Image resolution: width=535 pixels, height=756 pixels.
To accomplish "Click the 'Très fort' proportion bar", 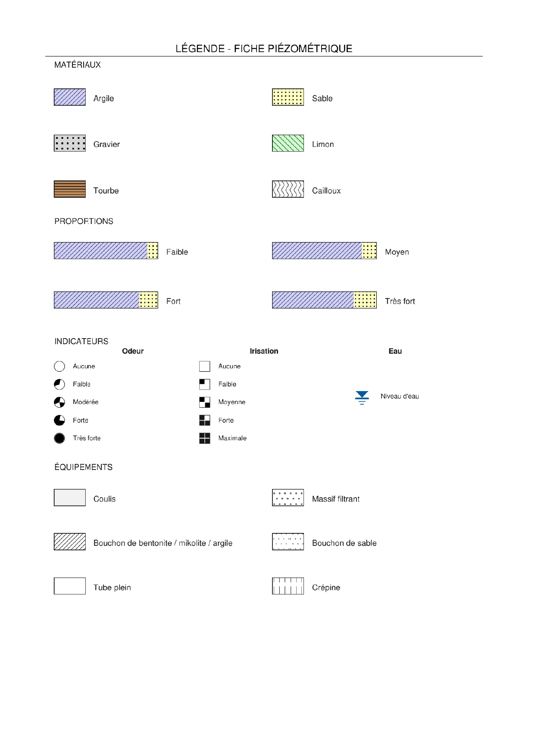I will (x=324, y=300).
